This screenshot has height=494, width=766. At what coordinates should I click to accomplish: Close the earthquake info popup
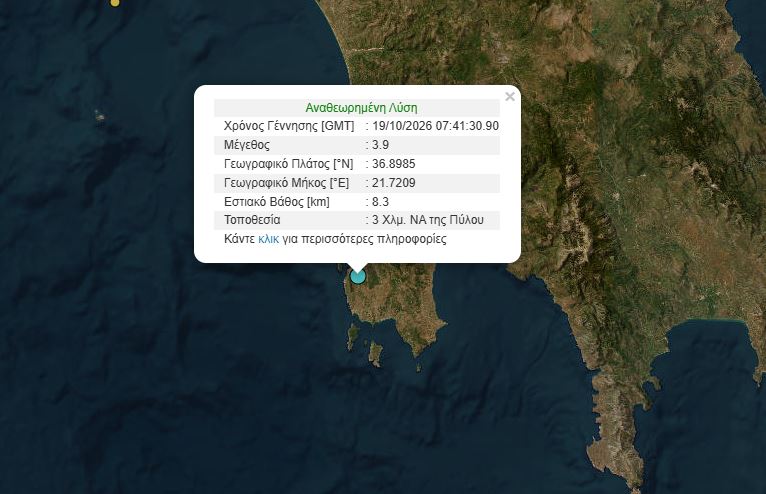tap(510, 96)
